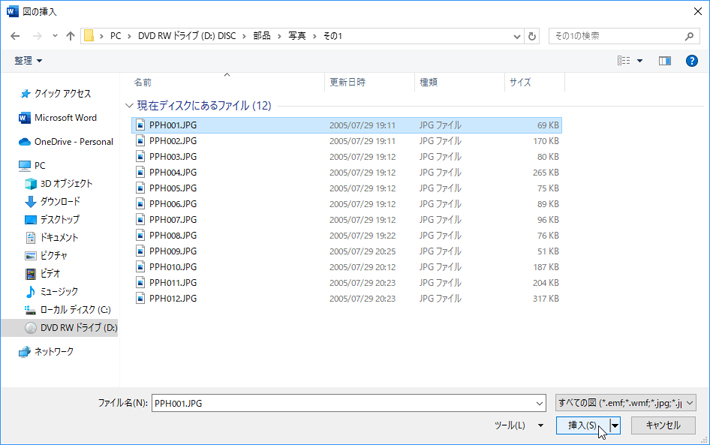Refresh the current folder view
This screenshot has width=710, height=445.
point(532,36)
